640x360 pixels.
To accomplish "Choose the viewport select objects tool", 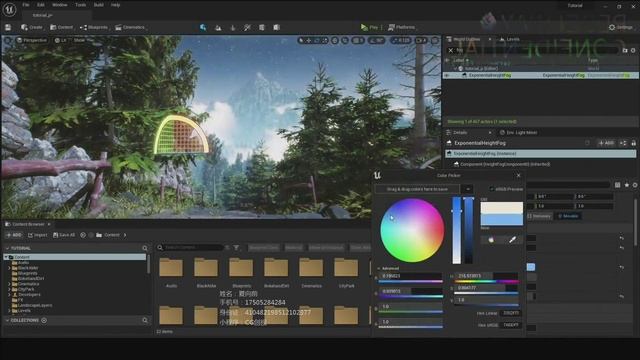I will pyautogui.click(x=301, y=40).
